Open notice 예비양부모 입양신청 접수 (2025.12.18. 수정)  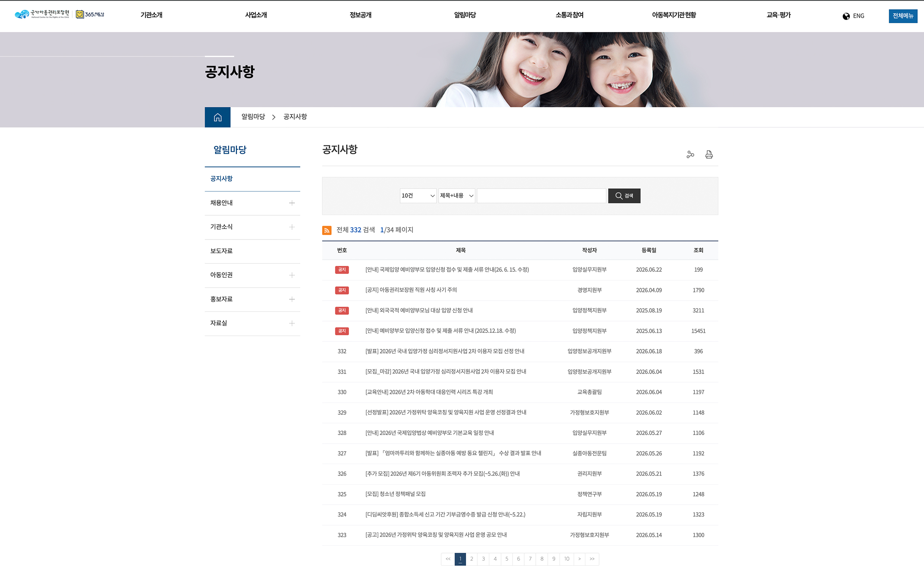point(440,331)
